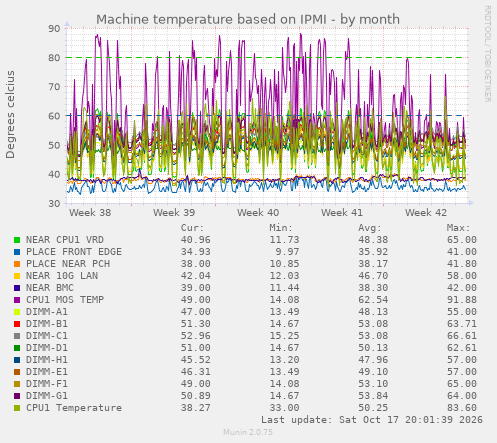Click the DIMM-A1 lime swatch
The width and height of the screenshot is (497, 443).
point(17,312)
